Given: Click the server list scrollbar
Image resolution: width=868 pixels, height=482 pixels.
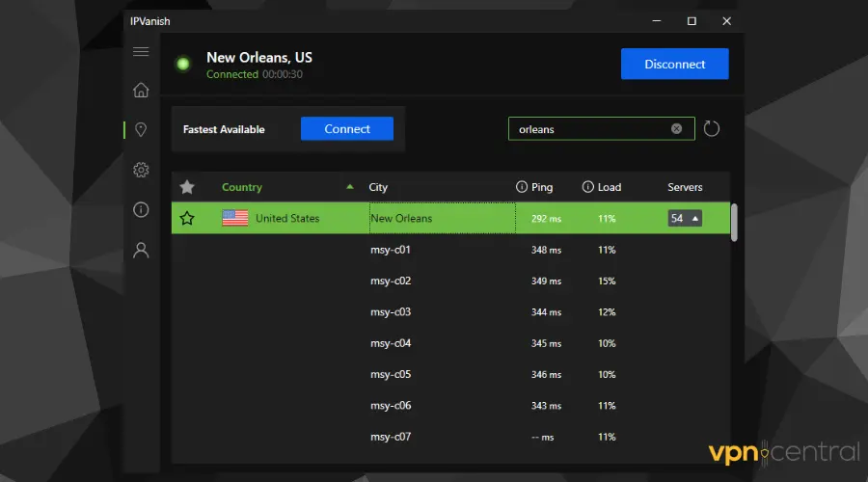Looking at the screenshot, I should point(734,223).
